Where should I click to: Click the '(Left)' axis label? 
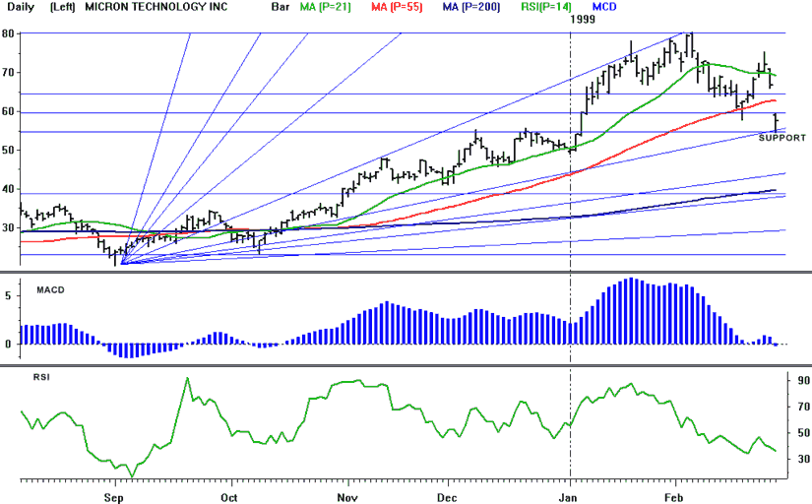tap(63, 7)
